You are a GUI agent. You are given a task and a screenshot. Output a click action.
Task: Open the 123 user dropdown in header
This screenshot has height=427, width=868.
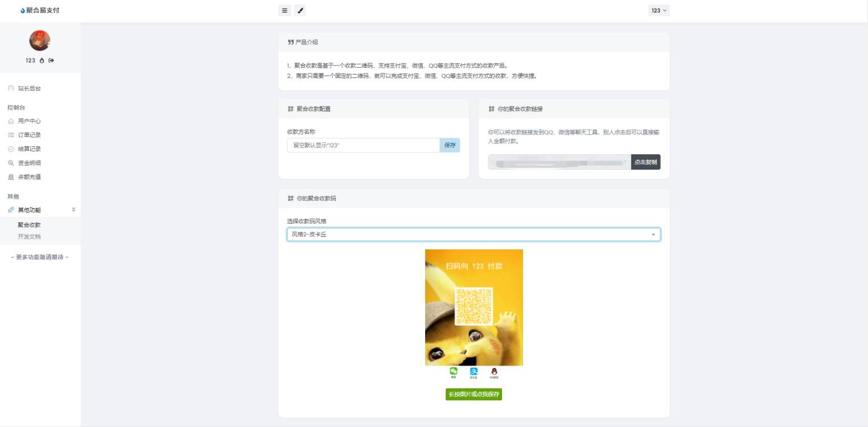(659, 10)
